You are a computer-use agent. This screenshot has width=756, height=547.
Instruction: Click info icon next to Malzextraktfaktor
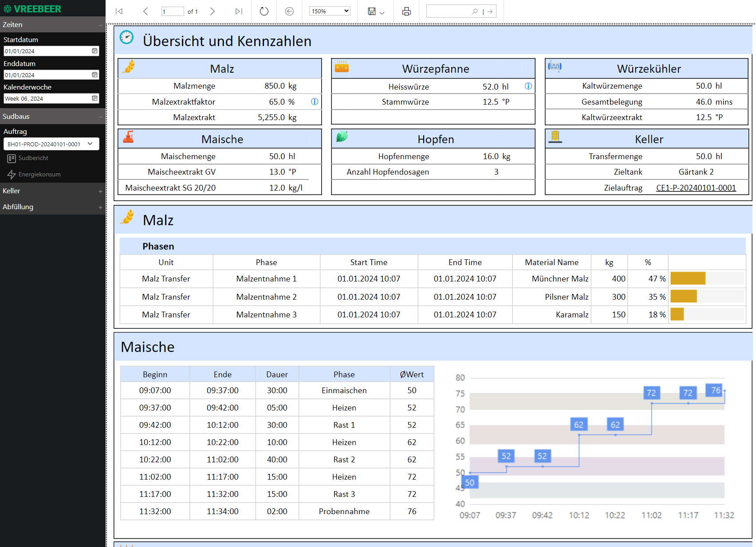point(315,102)
